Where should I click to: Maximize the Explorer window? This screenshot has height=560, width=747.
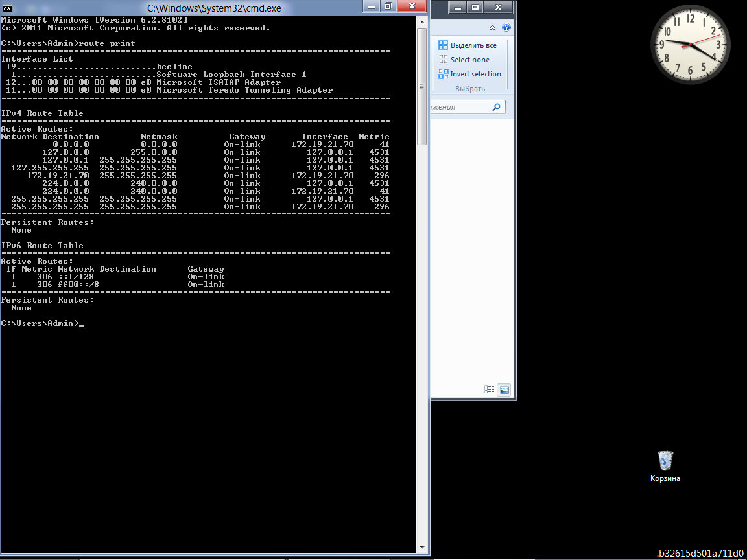pyautogui.click(x=475, y=7)
